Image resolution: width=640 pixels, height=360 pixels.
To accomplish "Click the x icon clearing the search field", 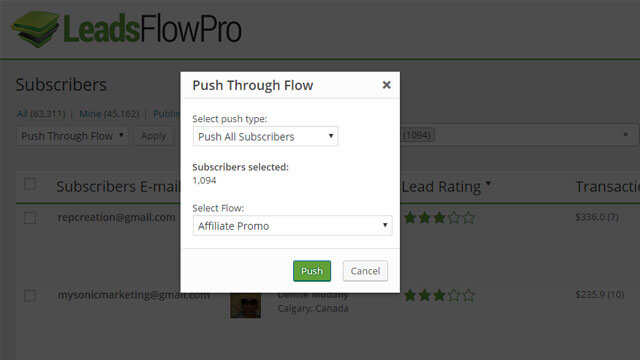I will pyautogui.click(x=625, y=134).
